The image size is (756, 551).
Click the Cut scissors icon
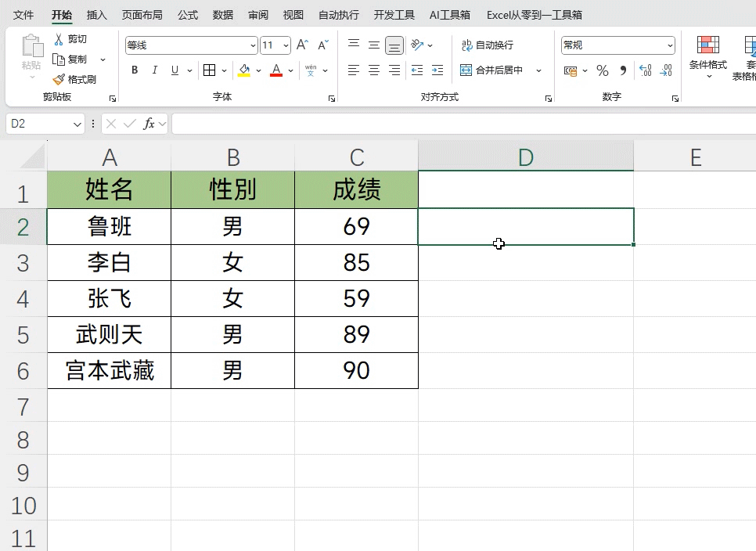59,39
